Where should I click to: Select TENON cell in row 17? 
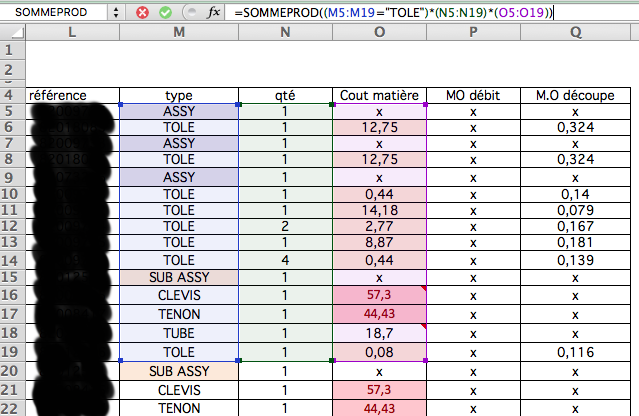[179, 314]
